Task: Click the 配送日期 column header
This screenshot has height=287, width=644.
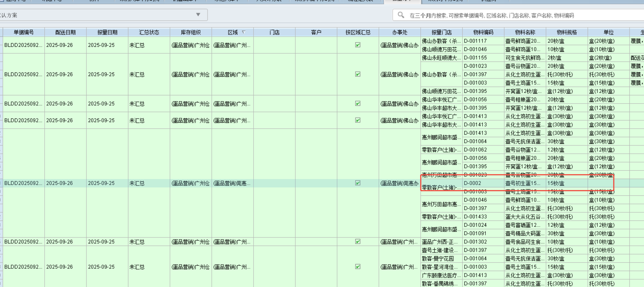Action: (65, 32)
